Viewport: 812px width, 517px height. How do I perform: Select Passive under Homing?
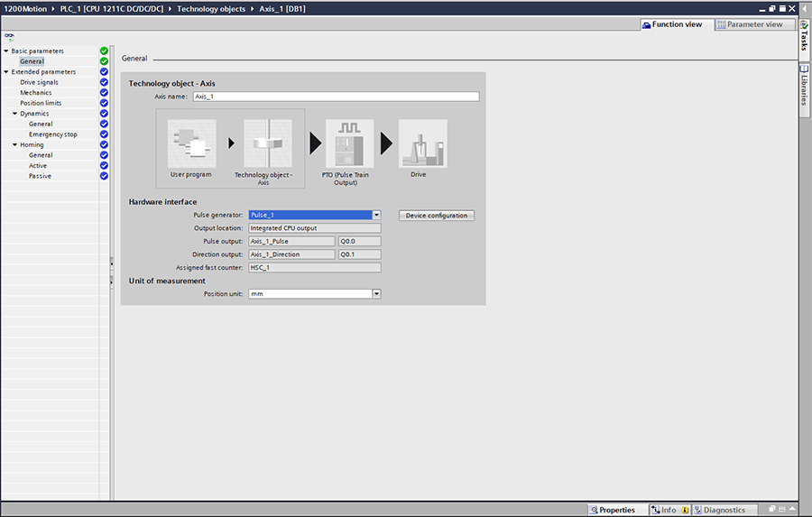[40, 176]
